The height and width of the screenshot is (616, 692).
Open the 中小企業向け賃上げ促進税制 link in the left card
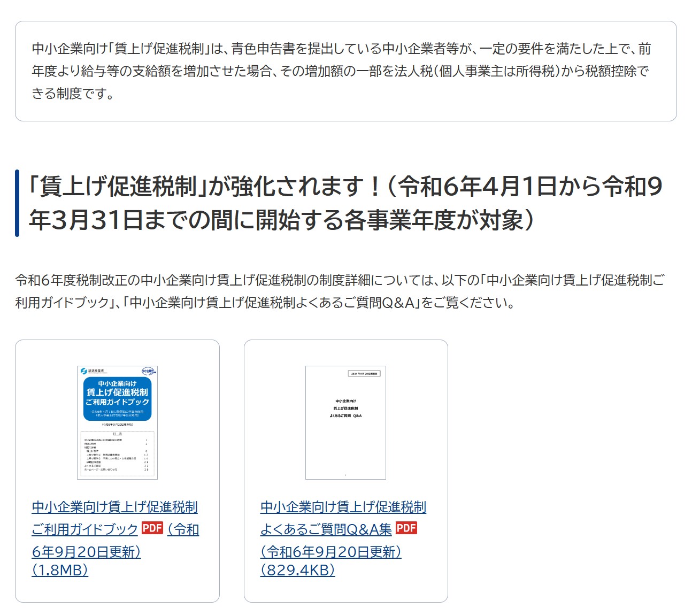114,507
